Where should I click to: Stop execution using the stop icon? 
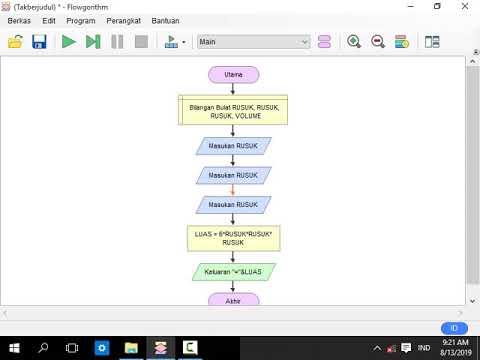(x=141, y=42)
